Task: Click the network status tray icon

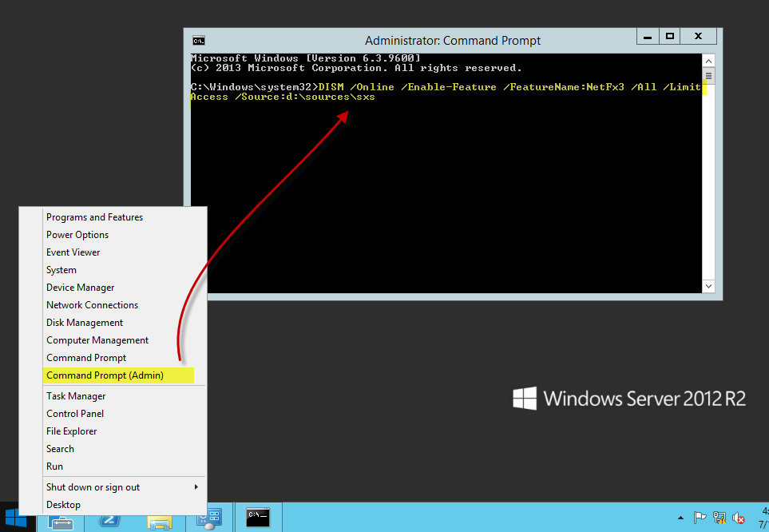Action: [x=719, y=518]
